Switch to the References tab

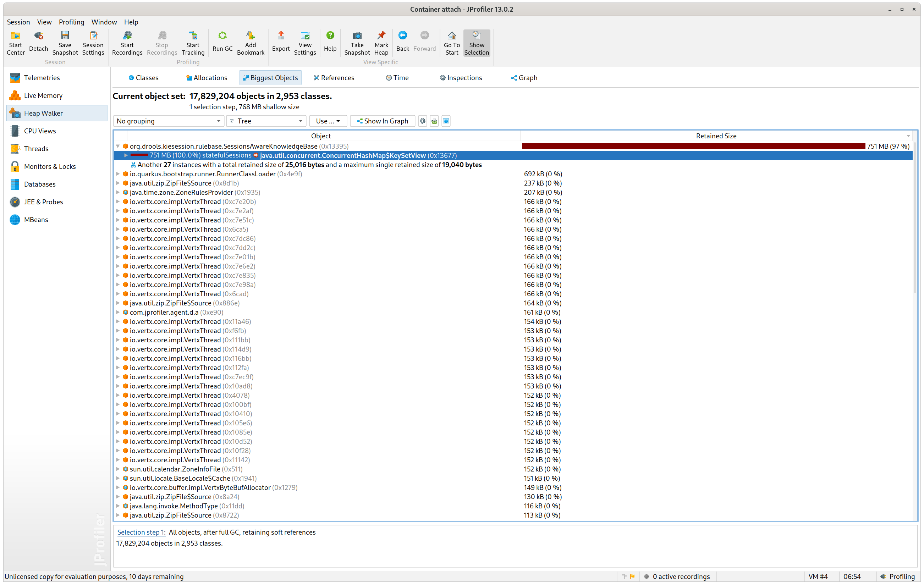click(334, 77)
